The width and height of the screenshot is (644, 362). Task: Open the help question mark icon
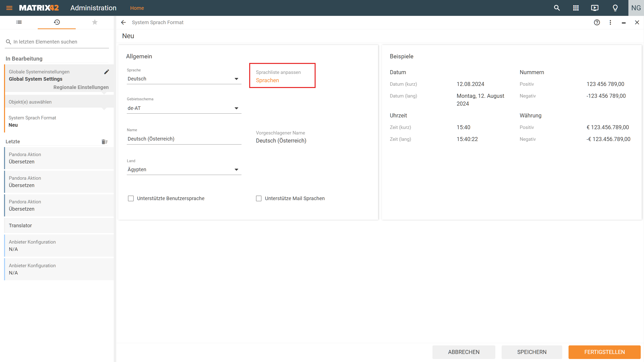597,22
